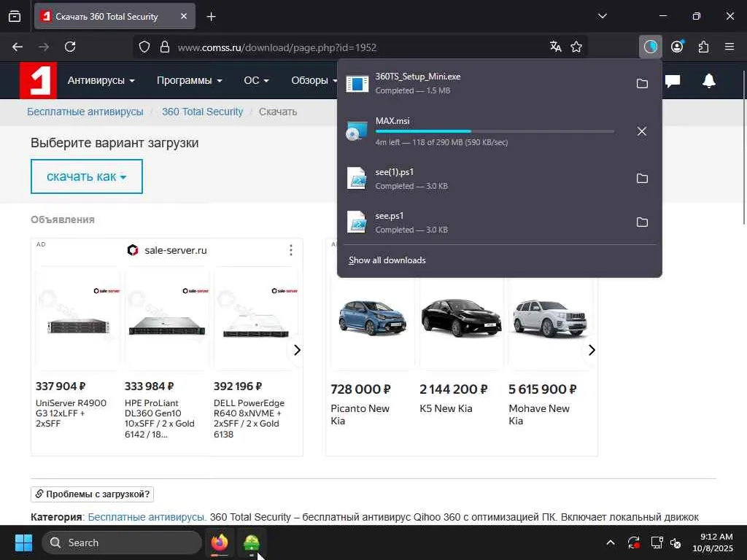The width and height of the screenshot is (747, 560).
Task: Advance the Kia cars ad carousel
Action: (x=591, y=350)
